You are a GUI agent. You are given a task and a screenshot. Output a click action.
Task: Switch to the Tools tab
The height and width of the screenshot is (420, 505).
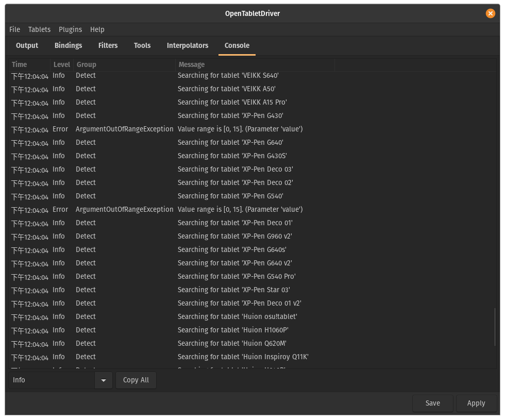pos(142,45)
